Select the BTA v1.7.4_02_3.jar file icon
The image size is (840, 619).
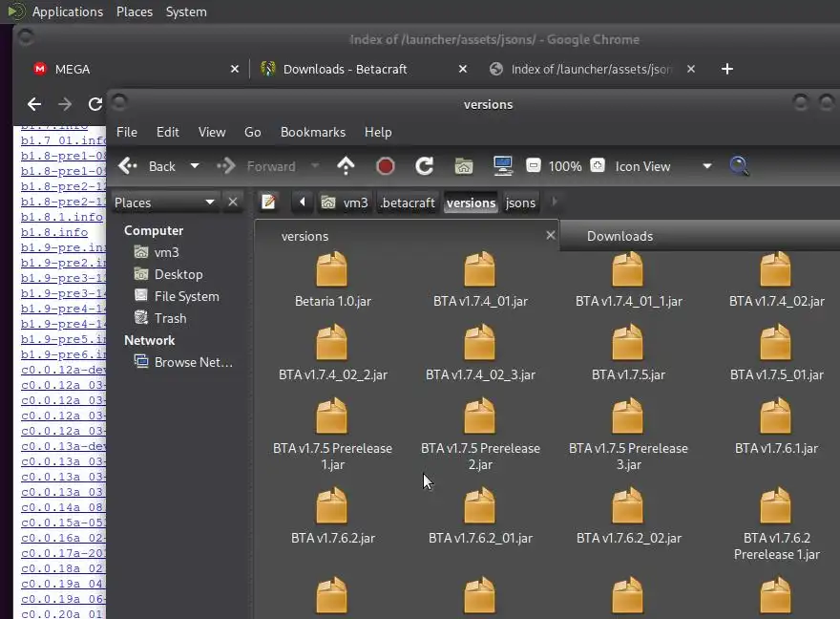[x=479, y=342]
